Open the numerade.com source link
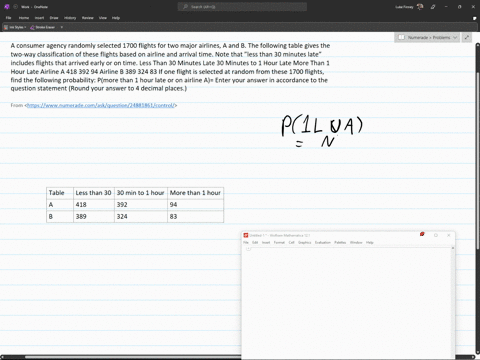 [100, 105]
